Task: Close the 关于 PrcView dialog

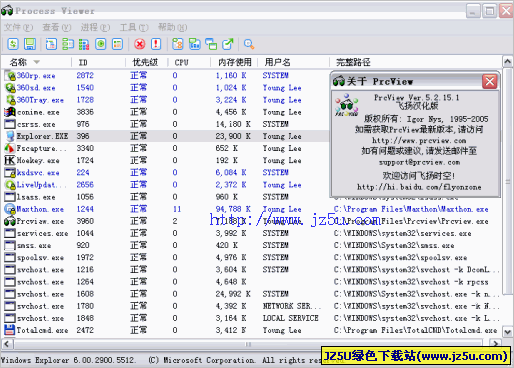Action: (x=490, y=81)
